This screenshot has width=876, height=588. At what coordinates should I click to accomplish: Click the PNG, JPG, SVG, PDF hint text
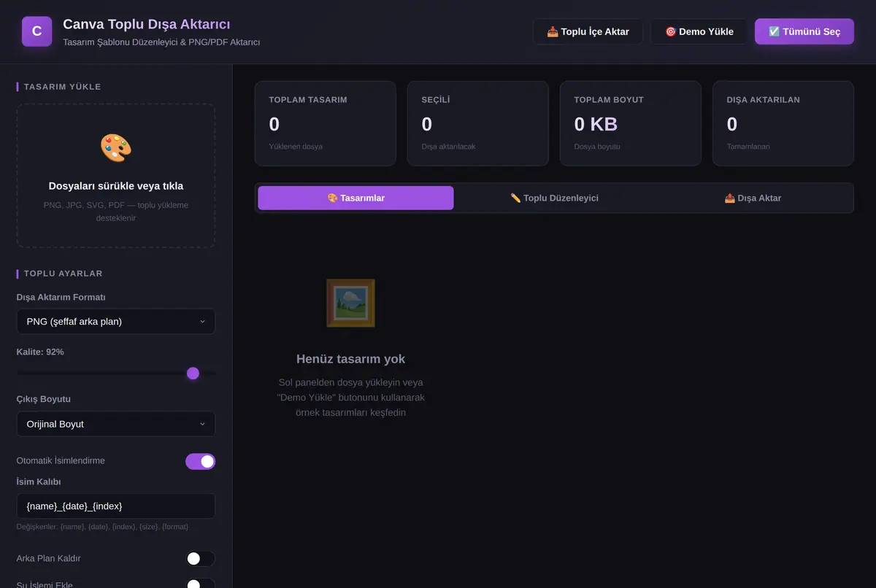pyautogui.click(x=116, y=212)
